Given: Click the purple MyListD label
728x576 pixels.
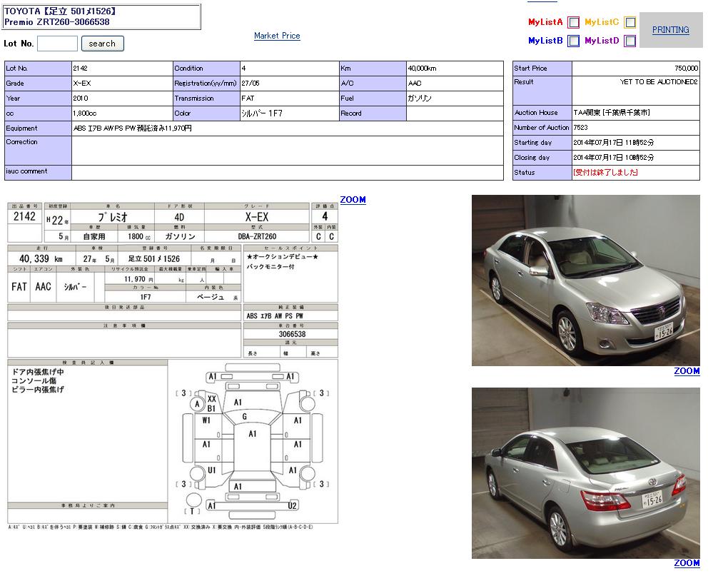Looking at the screenshot, I should 602,41.
